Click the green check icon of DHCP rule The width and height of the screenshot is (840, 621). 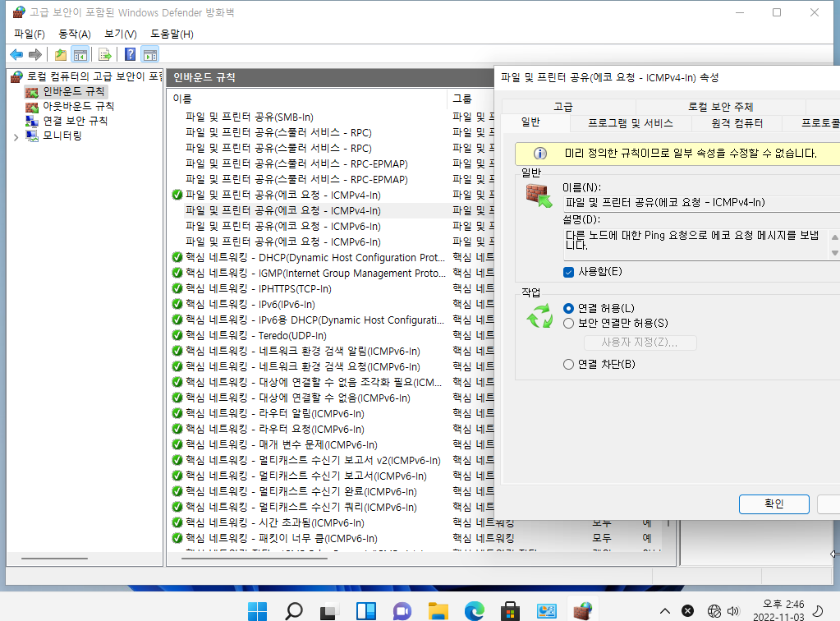point(177,258)
